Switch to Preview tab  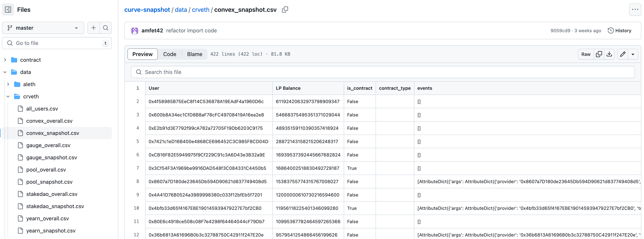click(142, 54)
